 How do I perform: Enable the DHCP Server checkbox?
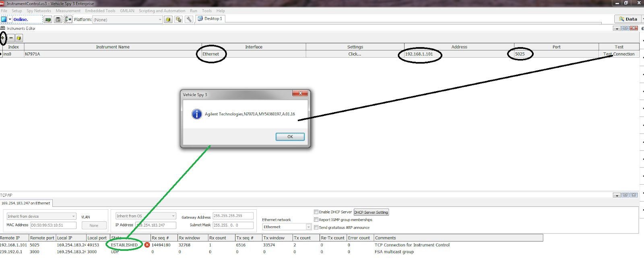[316, 212]
